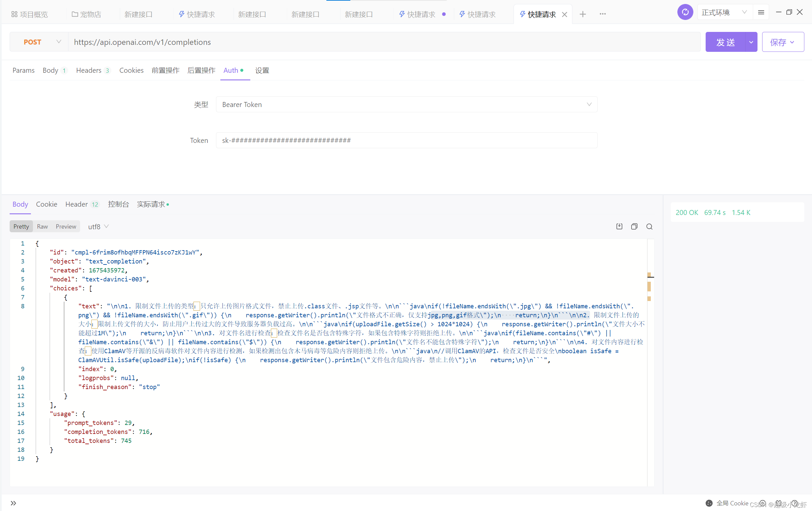Click the "finish_reason" key in response

coord(105,387)
